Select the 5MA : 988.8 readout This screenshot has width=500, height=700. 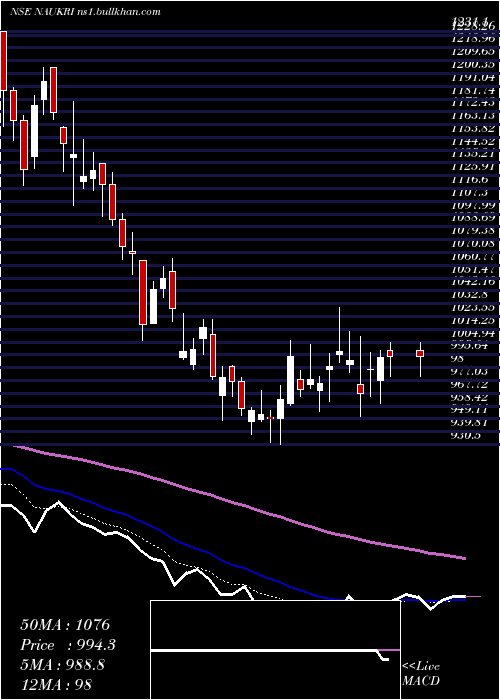point(62,665)
